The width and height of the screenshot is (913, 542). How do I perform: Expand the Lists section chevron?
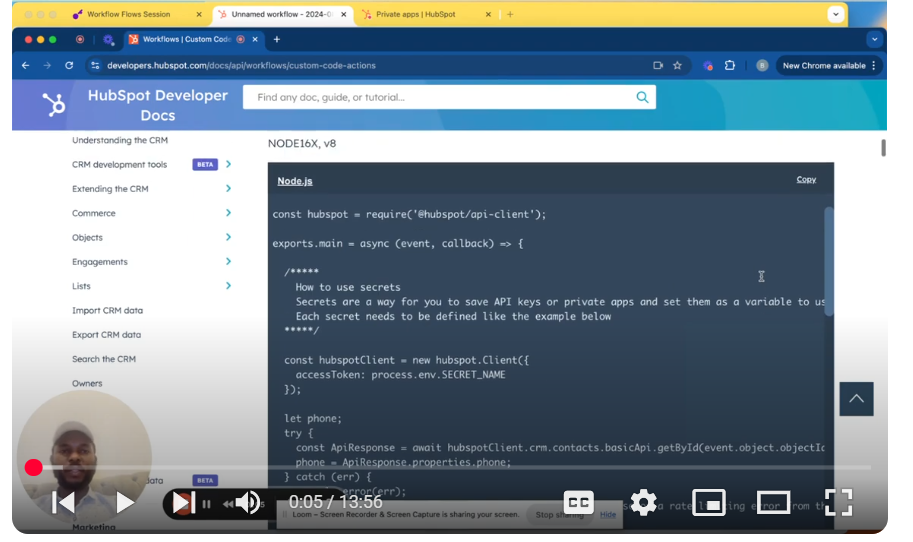tap(228, 286)
